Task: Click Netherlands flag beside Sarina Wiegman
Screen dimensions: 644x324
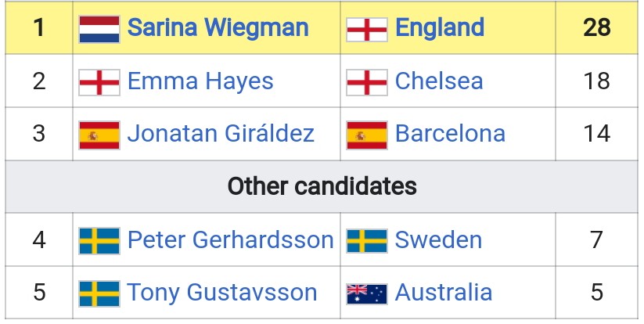Action: [99, 28]
